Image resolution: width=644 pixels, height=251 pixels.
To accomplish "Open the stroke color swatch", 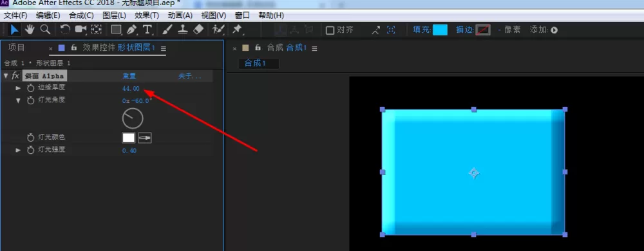I will 483,30.
